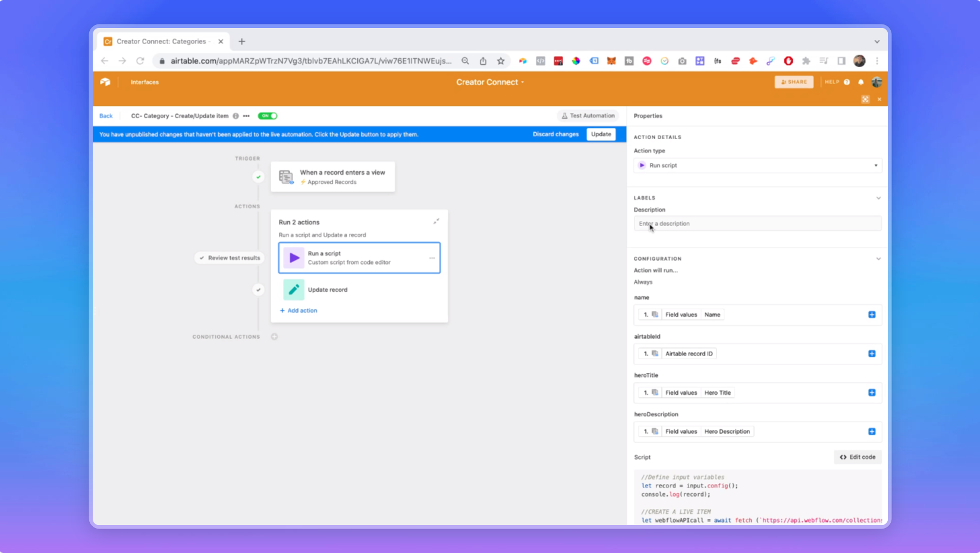Open the Interfaces menu item
Image resolution: width=980 pixels, height=553 pixels.
145,82
